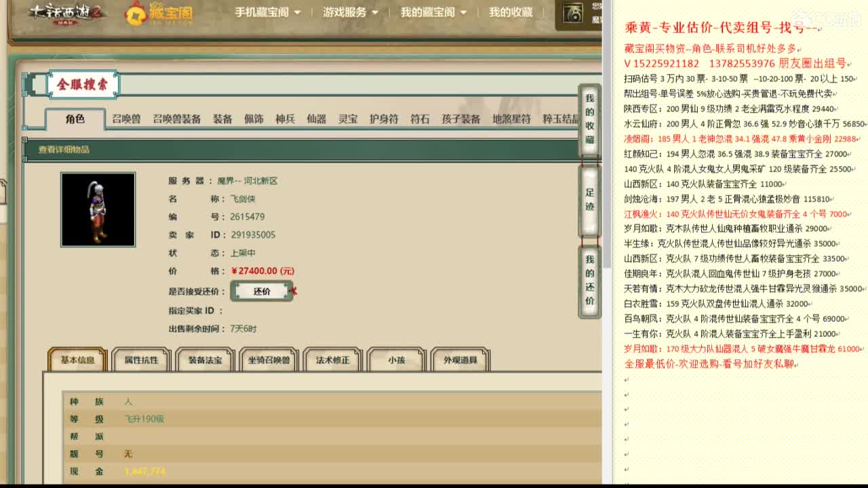Screen dimensions: 868x488
Task: Click the 百鸟朝凤 克火队 listing line
Action: 734,319
